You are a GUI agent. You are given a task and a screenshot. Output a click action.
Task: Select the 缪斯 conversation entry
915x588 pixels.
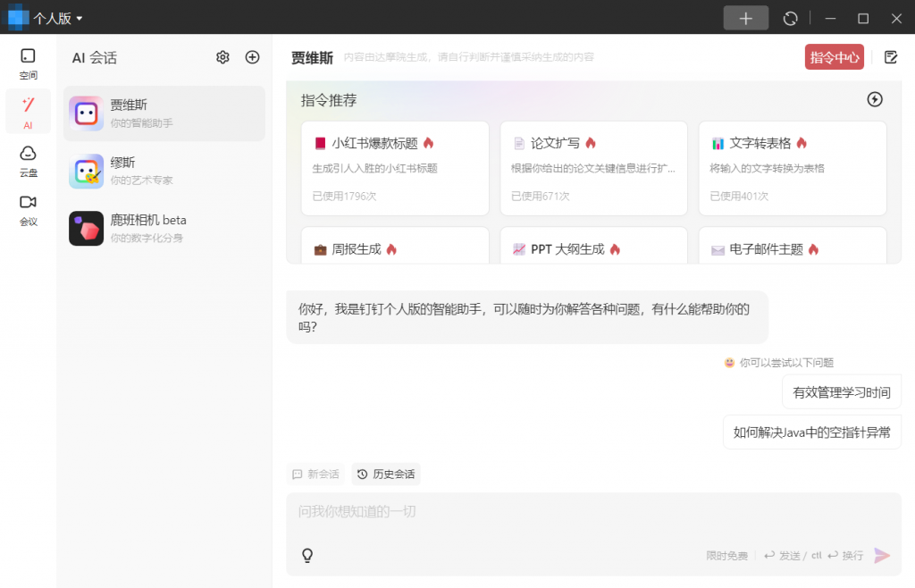pos(164,171)
